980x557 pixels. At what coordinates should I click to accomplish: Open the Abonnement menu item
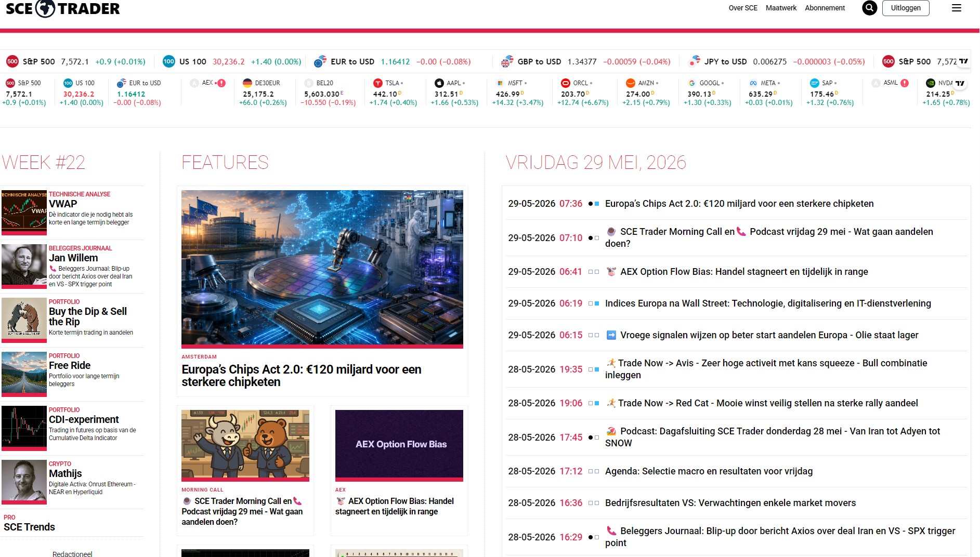[825, 8]
